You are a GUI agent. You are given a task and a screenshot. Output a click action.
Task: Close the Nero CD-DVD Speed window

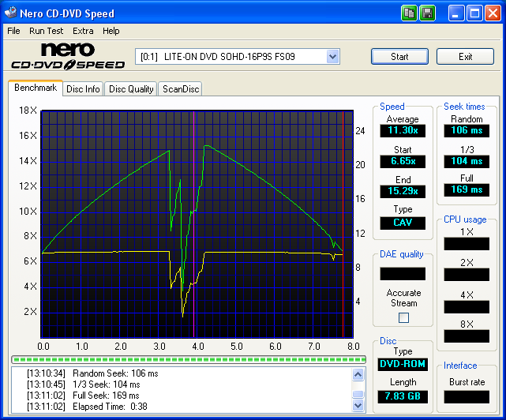pyautogui.click(x=493, y=13)
